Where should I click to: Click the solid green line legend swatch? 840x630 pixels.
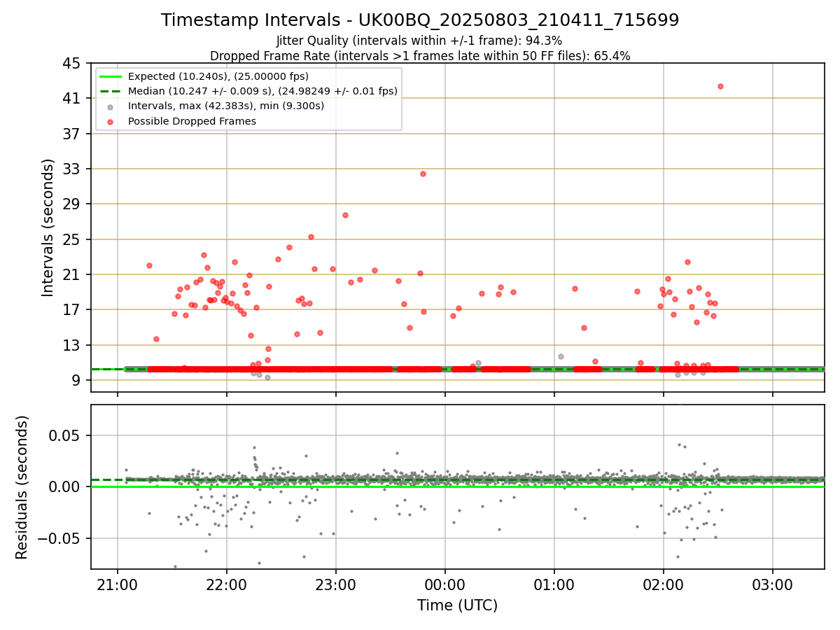pyautogui.click(x=111, y=76)
